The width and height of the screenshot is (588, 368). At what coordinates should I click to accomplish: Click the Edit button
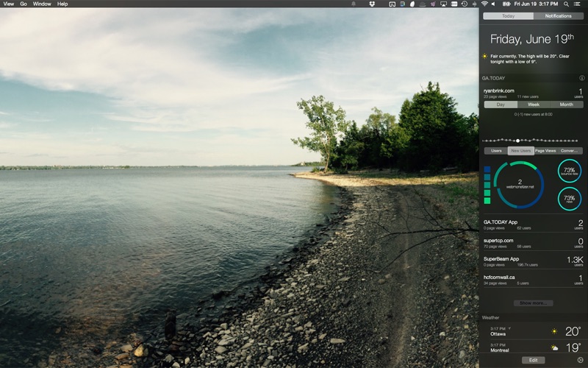pos(534,360)
